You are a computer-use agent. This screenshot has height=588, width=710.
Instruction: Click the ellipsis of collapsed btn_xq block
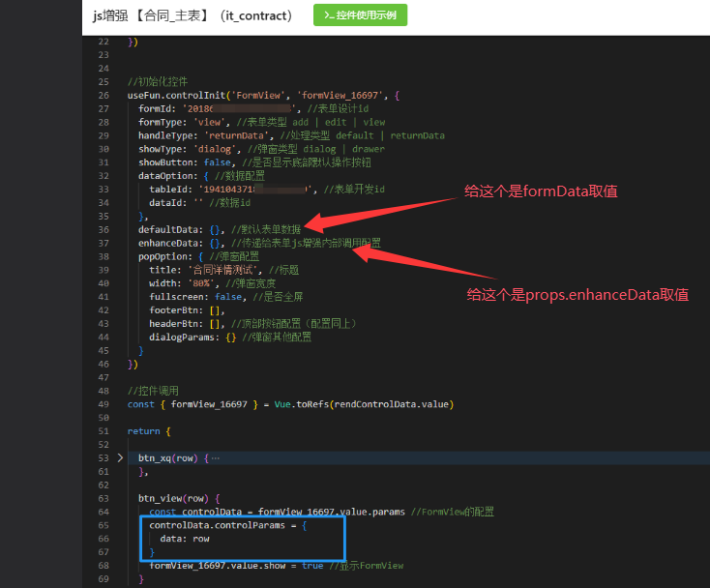pos(215,457)
